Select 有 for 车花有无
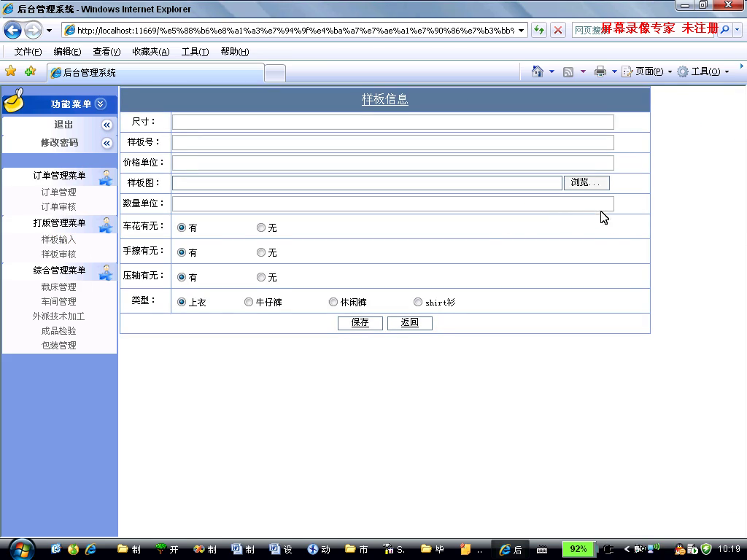The image size is (747, 560). point(182,227)
